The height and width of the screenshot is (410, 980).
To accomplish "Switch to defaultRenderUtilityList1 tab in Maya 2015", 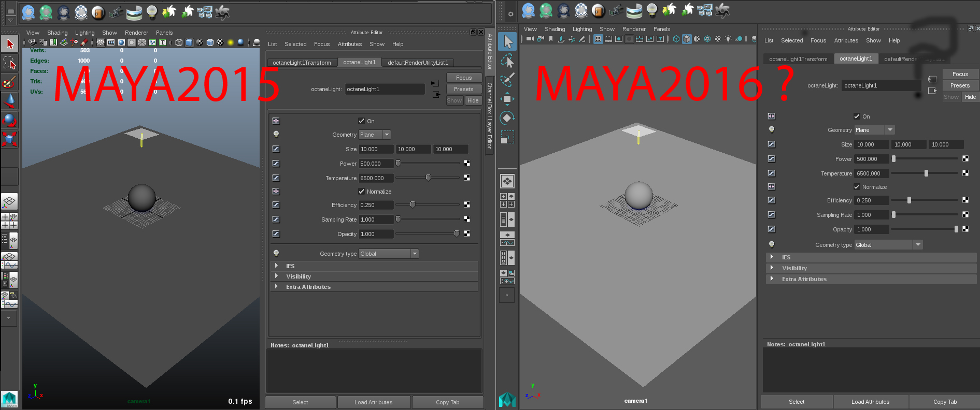I will coord(418,63).
